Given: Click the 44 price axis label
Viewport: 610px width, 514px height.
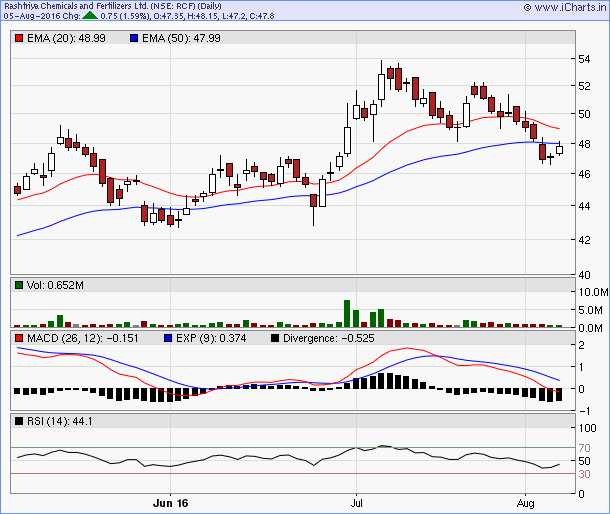Looking at the screenshot, I should (584, 206).
